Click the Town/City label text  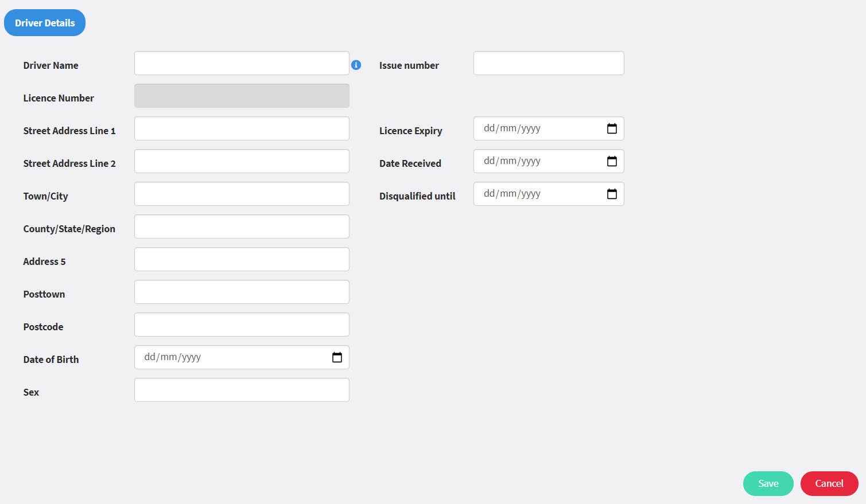(45, 196)
